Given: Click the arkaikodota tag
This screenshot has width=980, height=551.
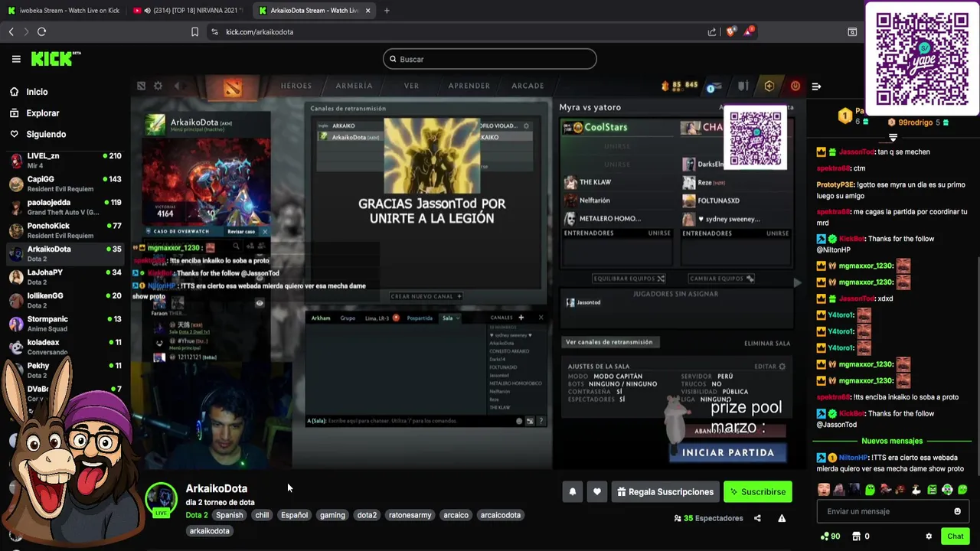Looking at the screenshot, I should (209, 531).
